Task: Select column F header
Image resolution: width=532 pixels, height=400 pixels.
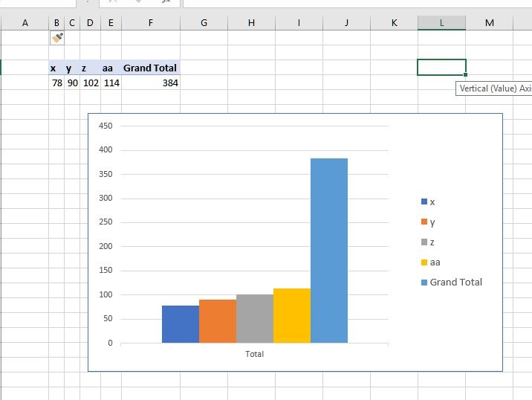Action: [151, 23]
